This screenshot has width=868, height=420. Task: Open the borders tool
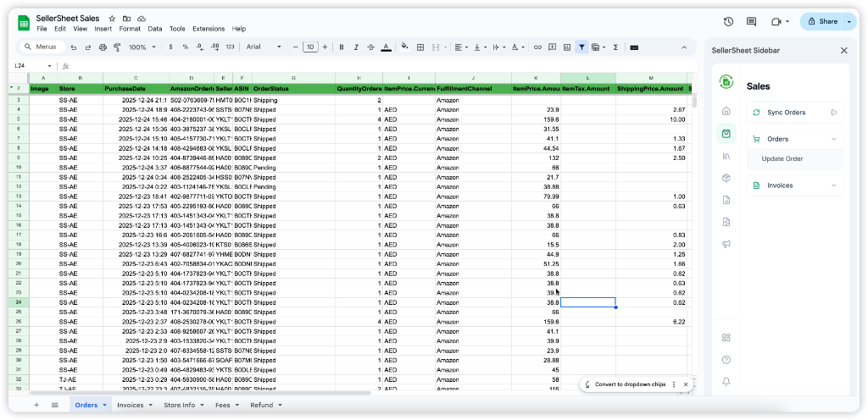[420, 47]
